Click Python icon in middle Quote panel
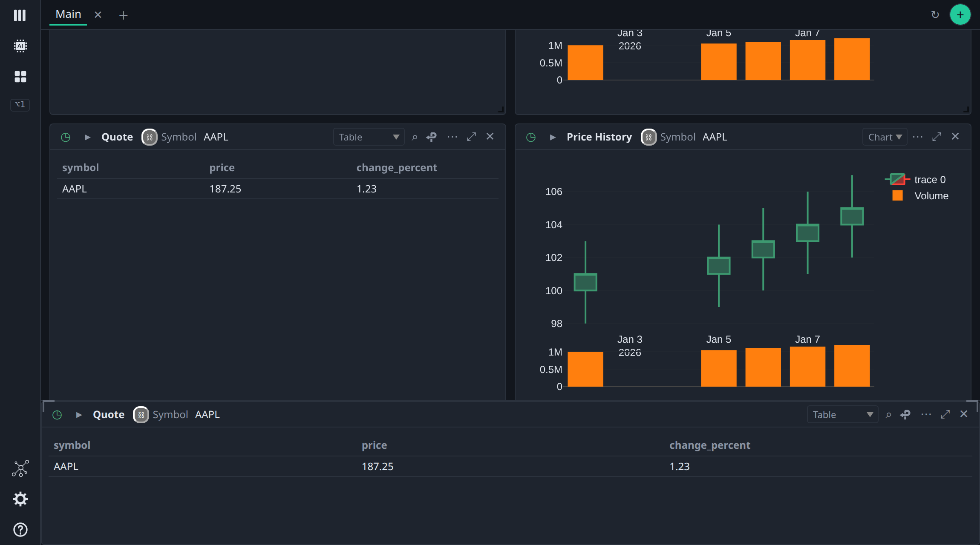The width and height of the screenshot is (980, 545). [x=431, y=137]
